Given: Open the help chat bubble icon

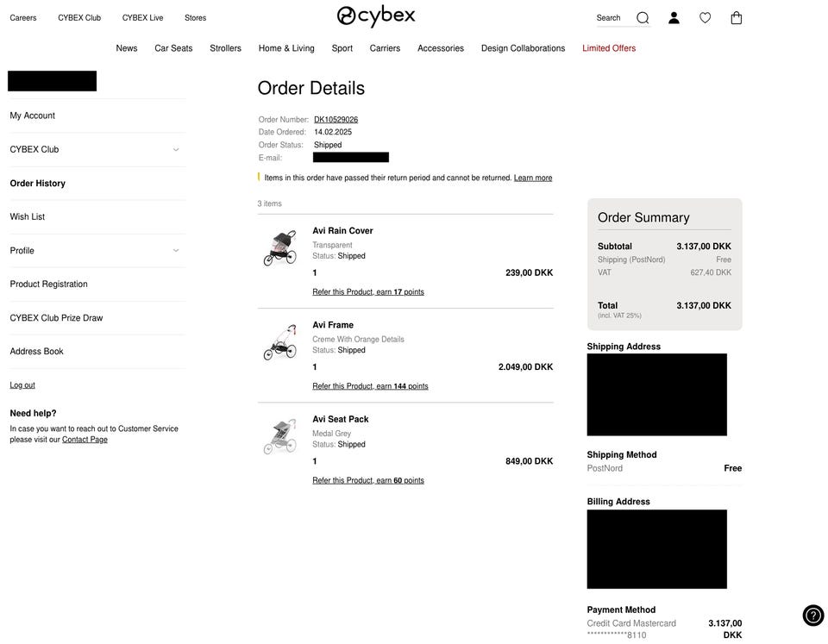Looking at the screenshot, I should [x=813, y=615].
